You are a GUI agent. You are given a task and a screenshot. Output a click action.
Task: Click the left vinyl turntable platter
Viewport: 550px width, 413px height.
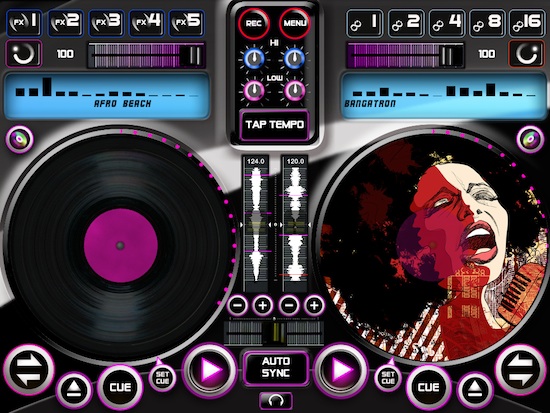coord(120,246)
